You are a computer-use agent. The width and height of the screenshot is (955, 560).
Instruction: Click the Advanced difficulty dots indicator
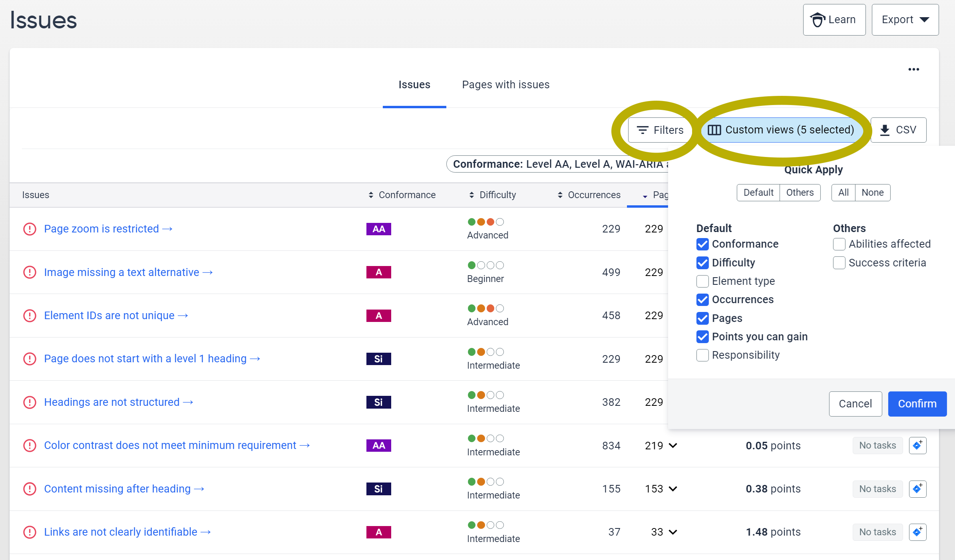tap(485, 222)
